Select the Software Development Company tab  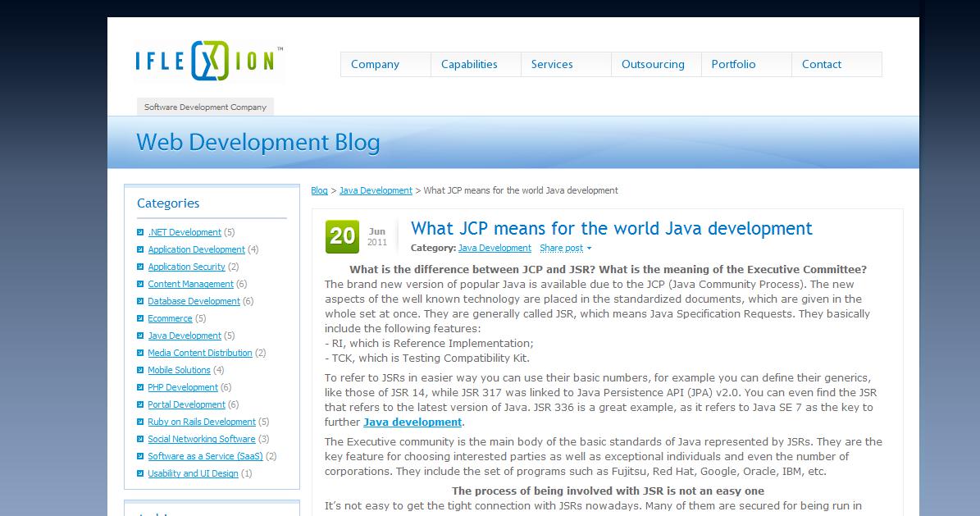point(206,107)
